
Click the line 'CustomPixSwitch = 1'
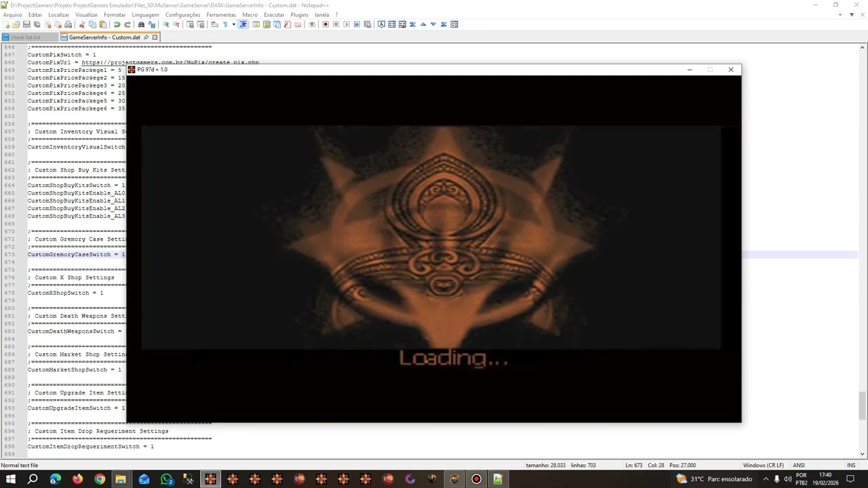point(62,55)
